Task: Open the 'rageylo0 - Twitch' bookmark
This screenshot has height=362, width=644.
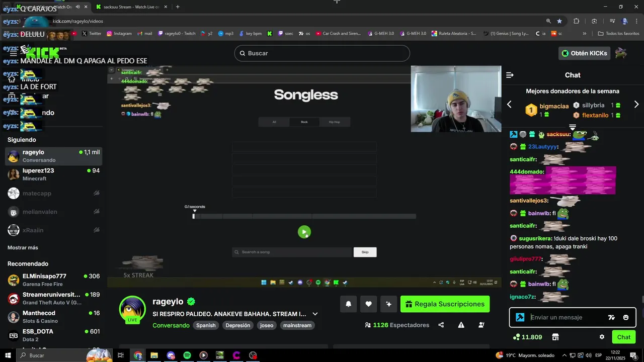Action: click(x=177, y=34)
